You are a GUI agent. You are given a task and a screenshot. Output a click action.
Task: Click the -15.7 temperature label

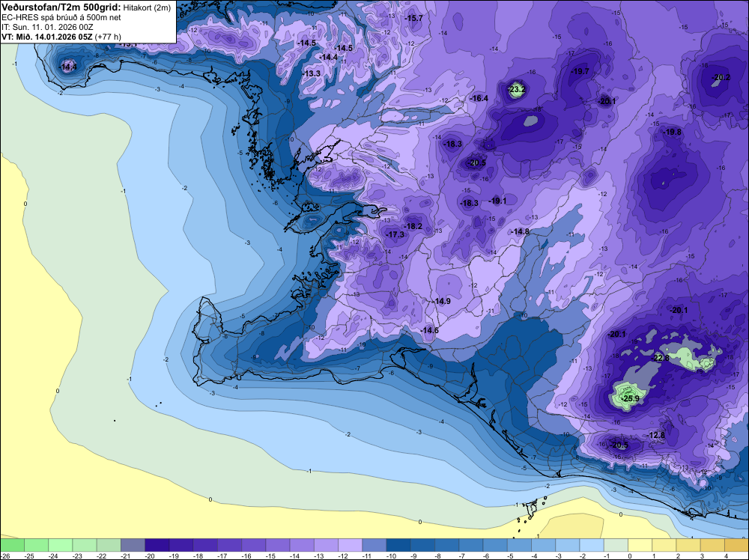(x=413, y=18)
